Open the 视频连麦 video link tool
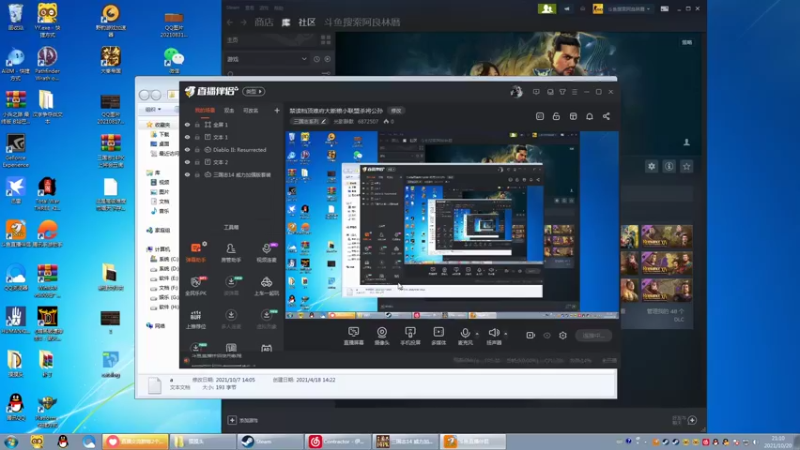Image resolution: width=800 pixels, height=450 pixels. coord(266,252)
